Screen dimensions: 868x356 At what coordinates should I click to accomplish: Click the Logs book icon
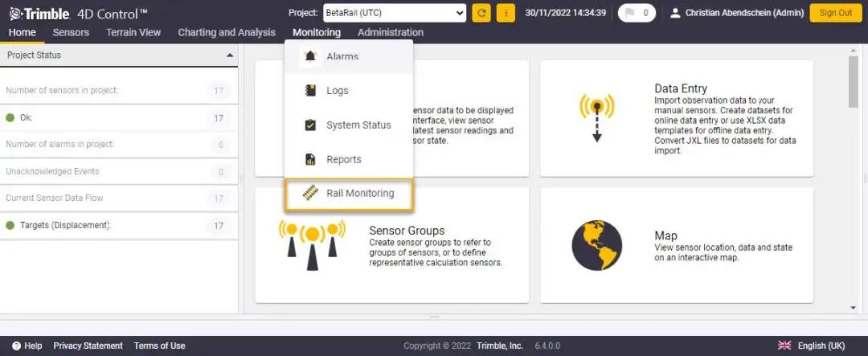pos(310,90)
